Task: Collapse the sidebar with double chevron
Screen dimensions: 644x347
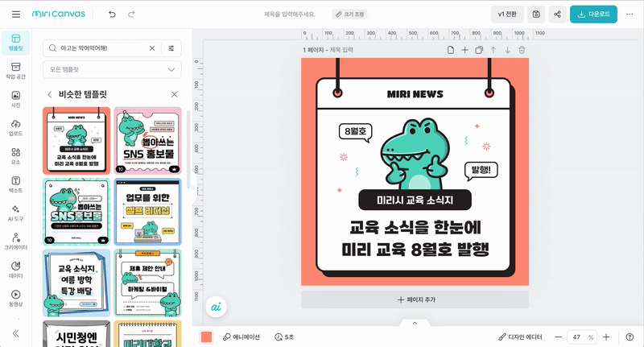Action: click(x=15, y=333)
